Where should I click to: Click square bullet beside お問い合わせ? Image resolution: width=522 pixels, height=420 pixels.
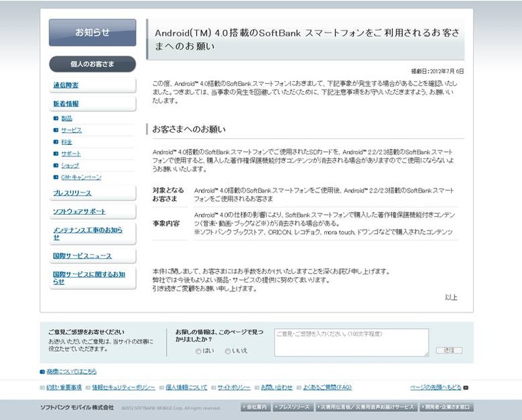coord(257,387)
